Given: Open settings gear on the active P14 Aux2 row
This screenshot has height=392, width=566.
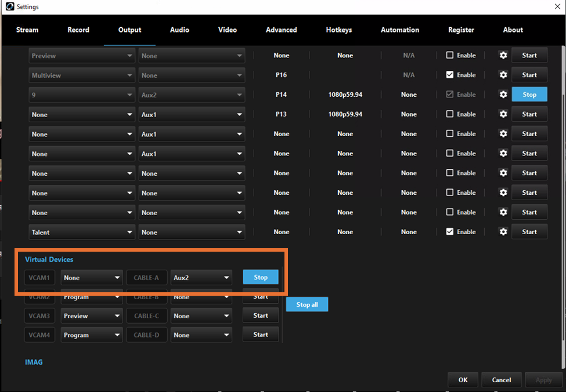Looking at the screenshot, I should 503,95.
